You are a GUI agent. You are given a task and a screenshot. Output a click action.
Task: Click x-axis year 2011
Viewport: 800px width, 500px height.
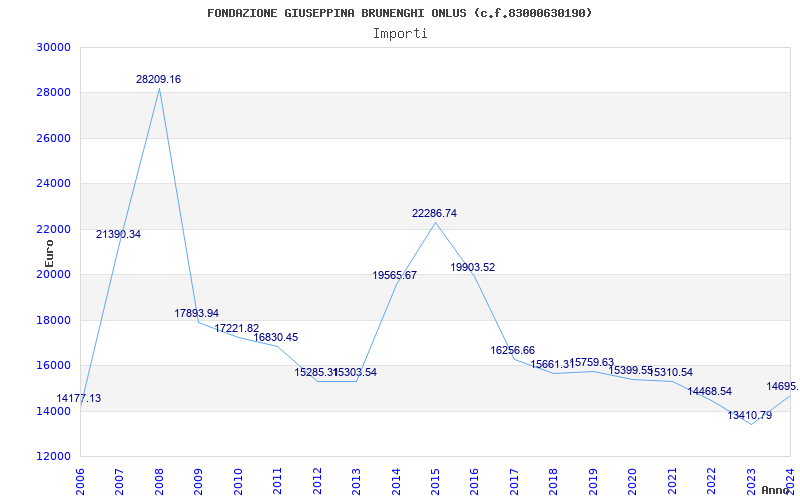(x=278, y=482)
